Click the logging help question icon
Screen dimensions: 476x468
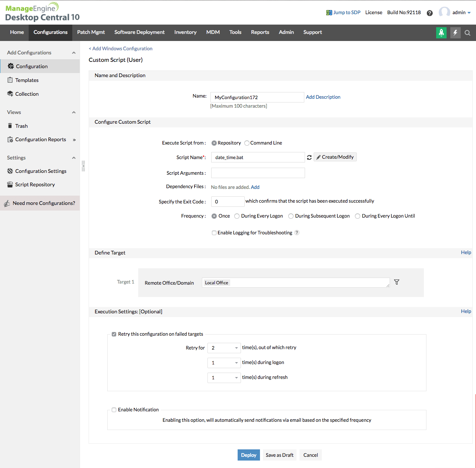[x=297, y=233]
